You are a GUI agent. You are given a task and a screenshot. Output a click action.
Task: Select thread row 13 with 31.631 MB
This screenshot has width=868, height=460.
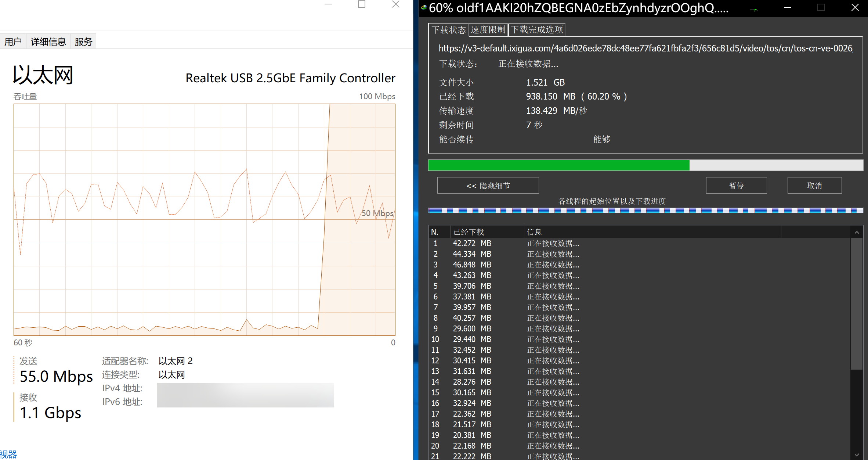pos(639,371)
